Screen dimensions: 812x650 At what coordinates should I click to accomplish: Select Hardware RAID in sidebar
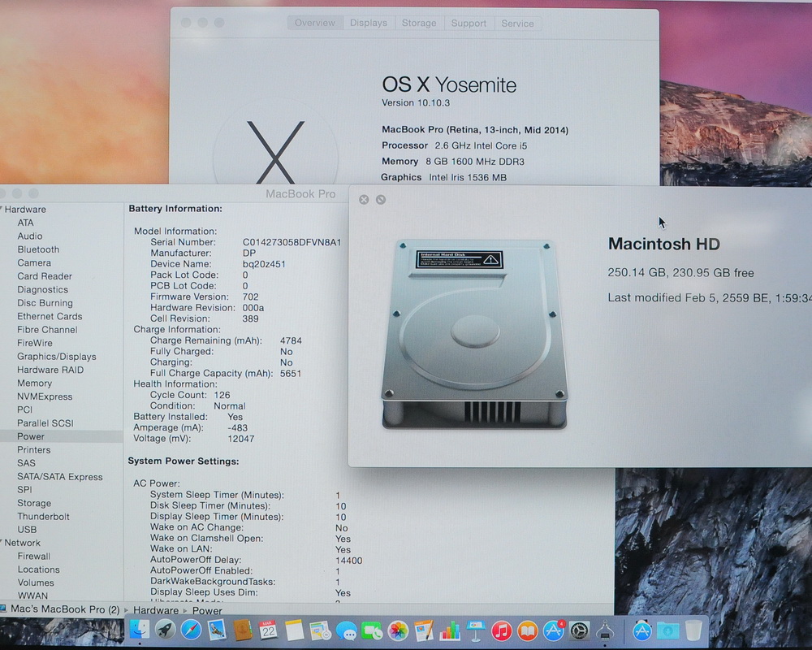pyautogui.click(x=50, y=370)
